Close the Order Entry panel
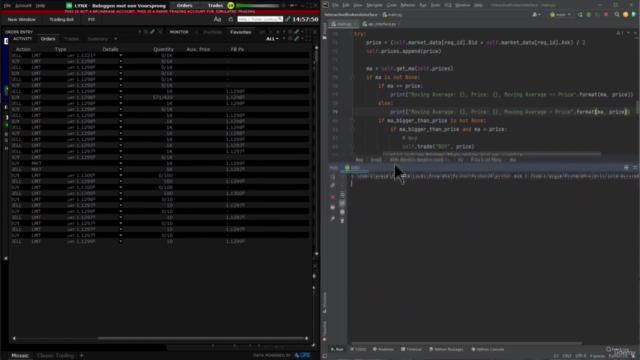 click(x=160, y=31)
